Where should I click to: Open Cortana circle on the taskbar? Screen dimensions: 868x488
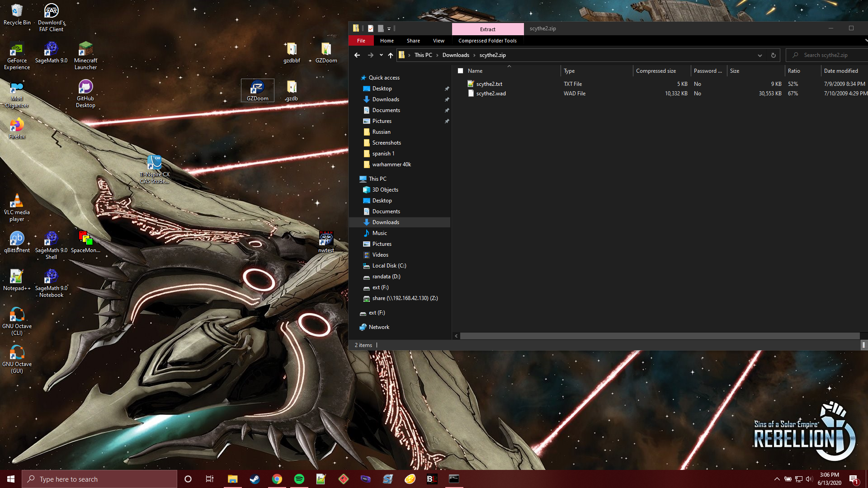(188, 479)
